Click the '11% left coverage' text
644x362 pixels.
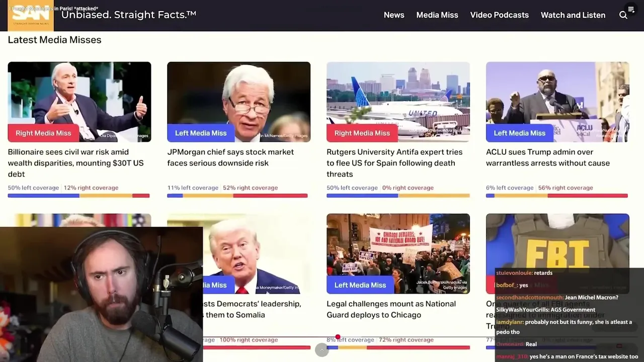(193, 188)
